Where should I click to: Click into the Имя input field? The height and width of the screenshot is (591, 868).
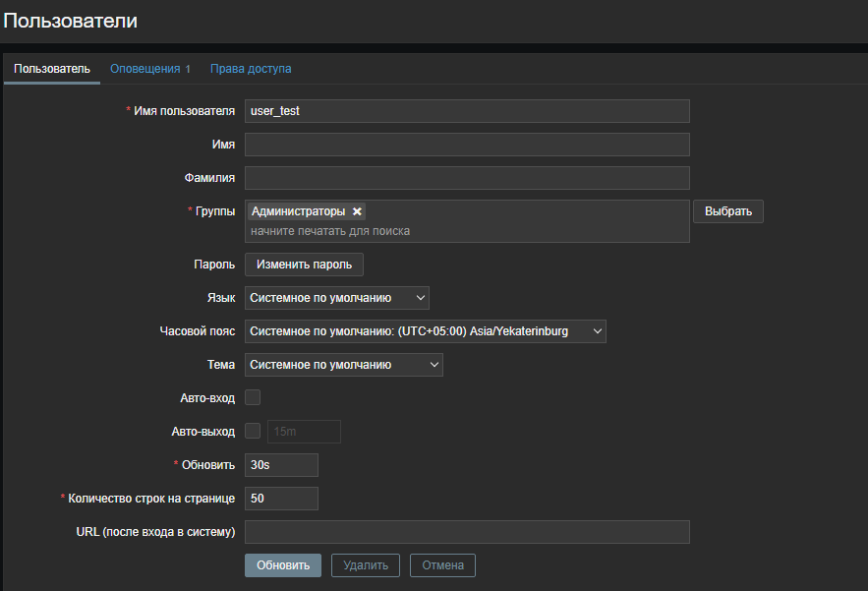[467, 145]
